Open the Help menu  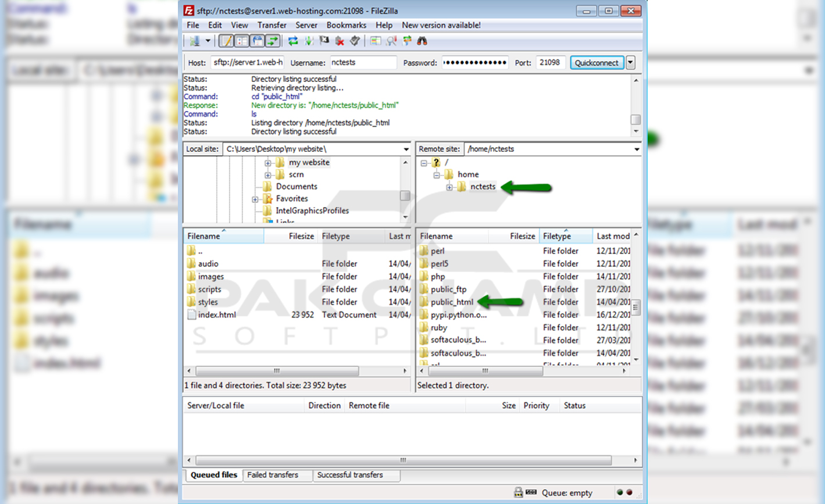pos(384,25)
